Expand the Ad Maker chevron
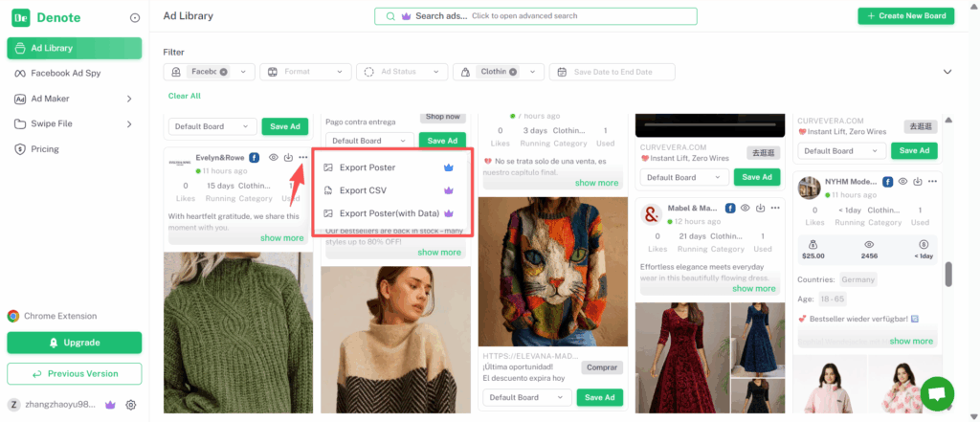Screen dimensions: 980x422 point(129,99)
